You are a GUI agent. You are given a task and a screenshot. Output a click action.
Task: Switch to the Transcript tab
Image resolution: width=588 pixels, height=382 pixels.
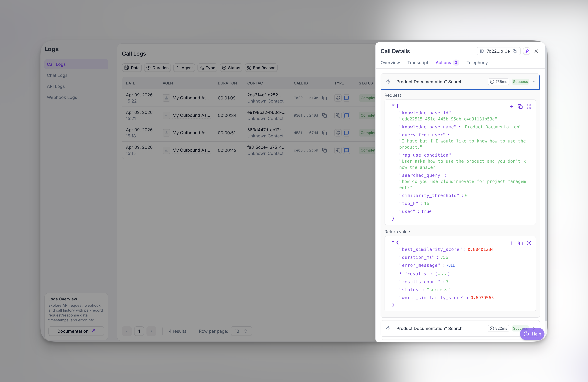[x=417, y=63]
